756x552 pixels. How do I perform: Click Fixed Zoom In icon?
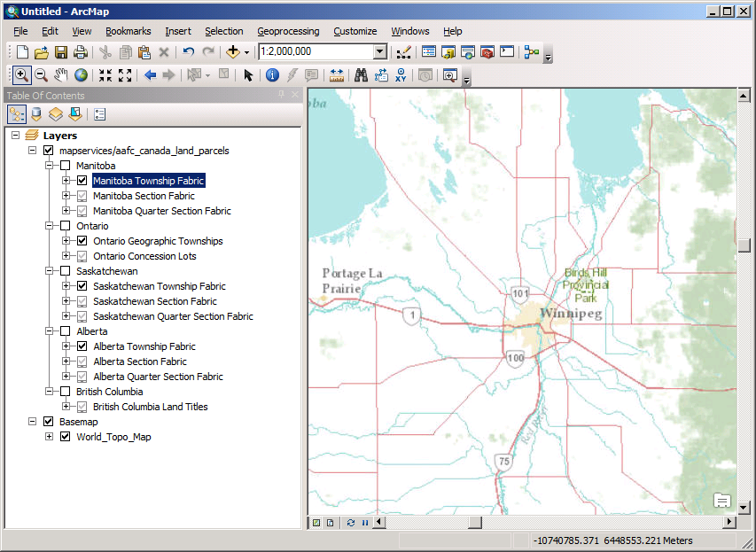click(105, 74)
